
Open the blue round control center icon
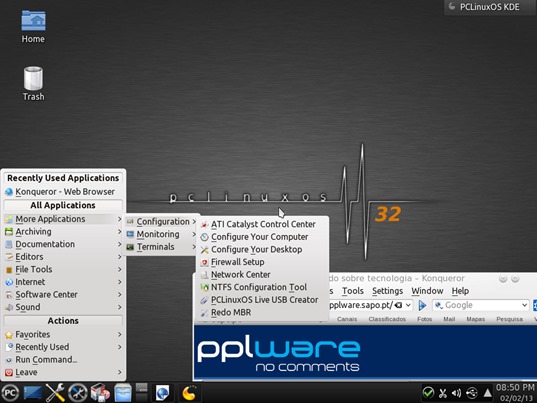pos(78,392)
